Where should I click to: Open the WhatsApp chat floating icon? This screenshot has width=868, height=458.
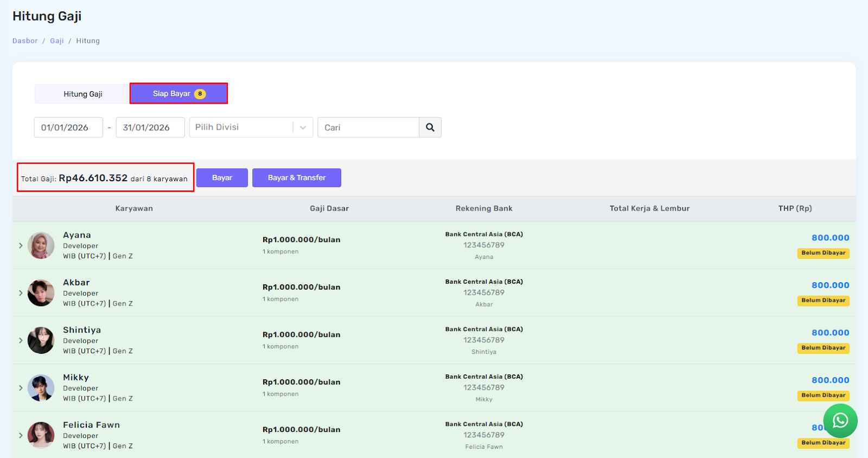[x=840, y=421]
